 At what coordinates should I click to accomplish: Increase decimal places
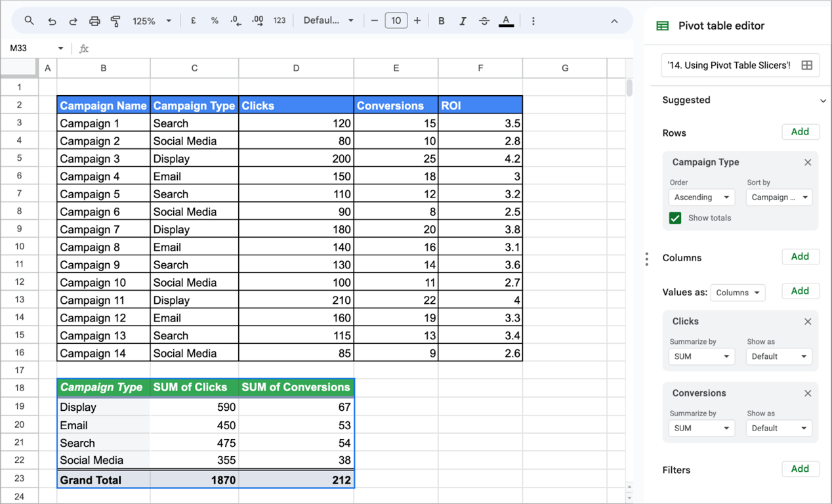point(258,21)
